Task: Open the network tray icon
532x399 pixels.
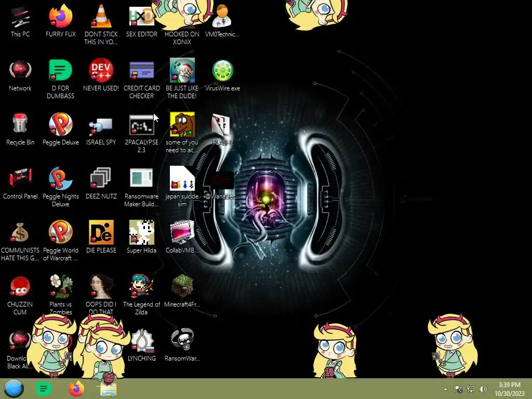Action: pyautogui.click(x=471, y=389)
